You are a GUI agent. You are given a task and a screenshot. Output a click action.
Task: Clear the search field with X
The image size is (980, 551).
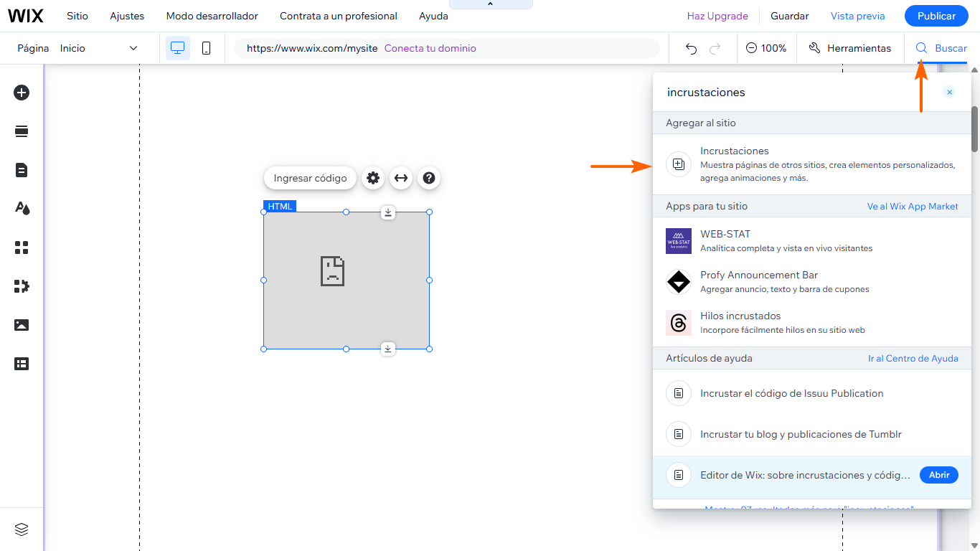[949, 93]
